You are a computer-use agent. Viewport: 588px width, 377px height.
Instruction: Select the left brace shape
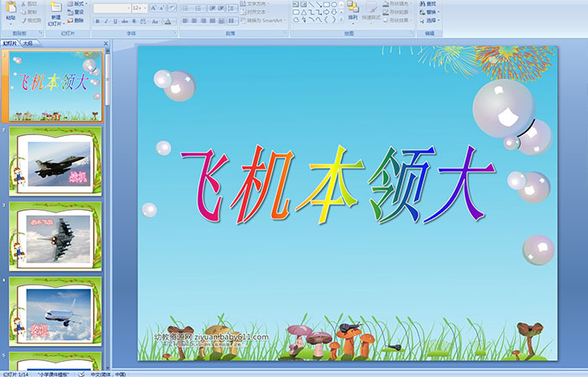[326, 19]
